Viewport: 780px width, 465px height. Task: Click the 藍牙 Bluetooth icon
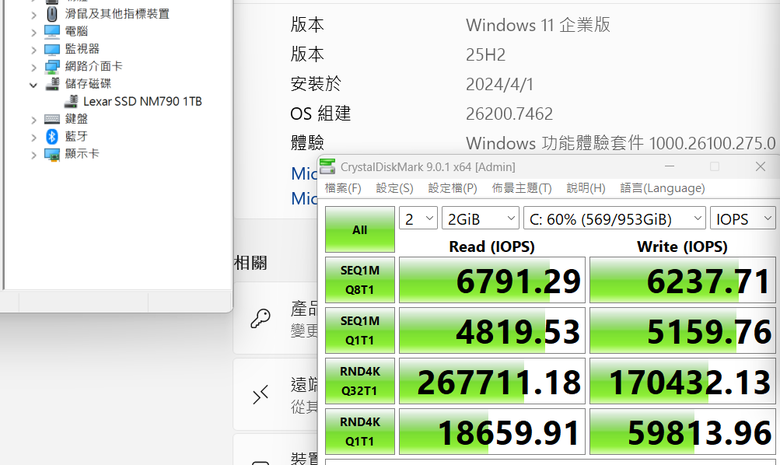(52, 136)
